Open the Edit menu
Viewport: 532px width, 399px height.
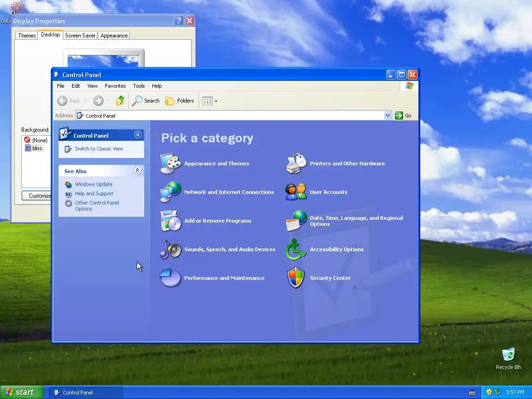pyautogui.click(x=76, y=86)
